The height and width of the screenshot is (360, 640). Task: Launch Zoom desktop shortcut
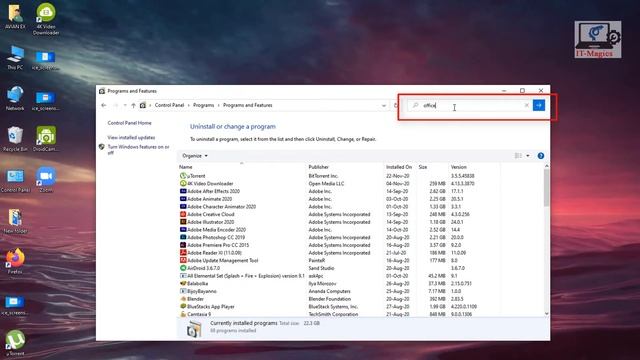coord(46,180)
